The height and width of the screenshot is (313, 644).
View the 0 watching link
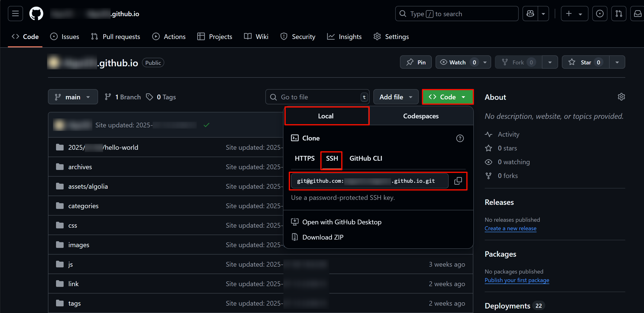point(507,162)
